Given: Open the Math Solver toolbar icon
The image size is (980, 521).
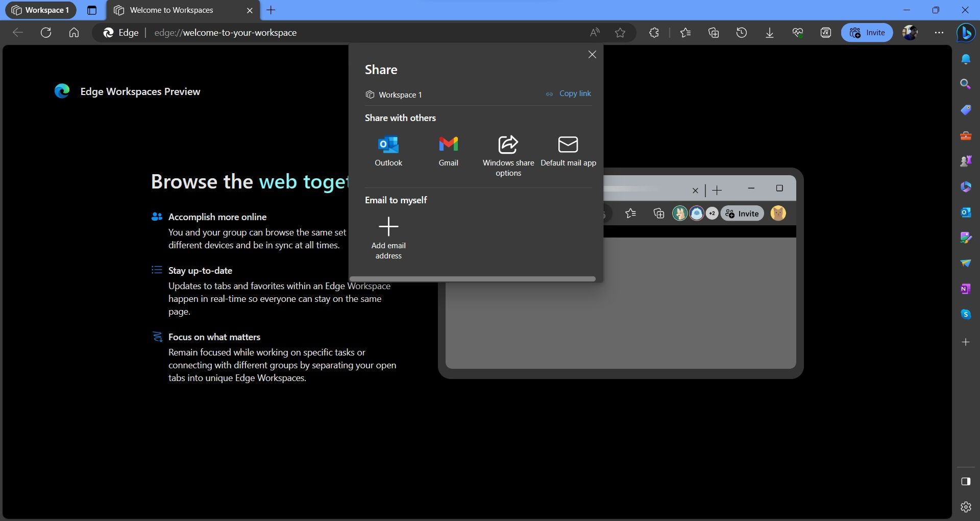Looking at the screenshot, I should tap(825, 32).
